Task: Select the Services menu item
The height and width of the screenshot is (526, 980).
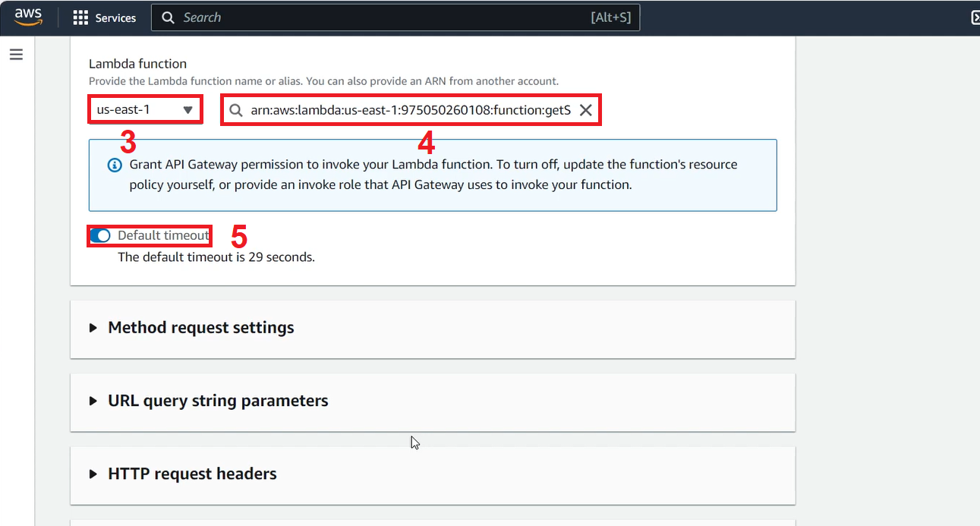Action: (x=115, y=17)
